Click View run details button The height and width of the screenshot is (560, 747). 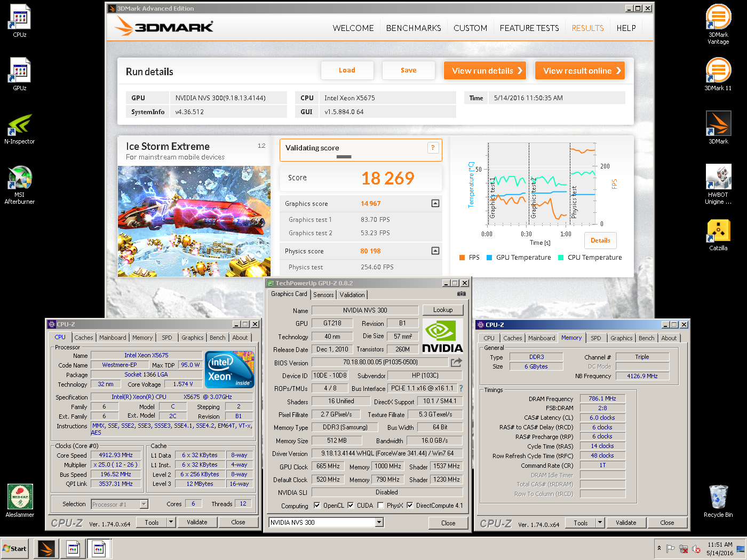point(485,70)
